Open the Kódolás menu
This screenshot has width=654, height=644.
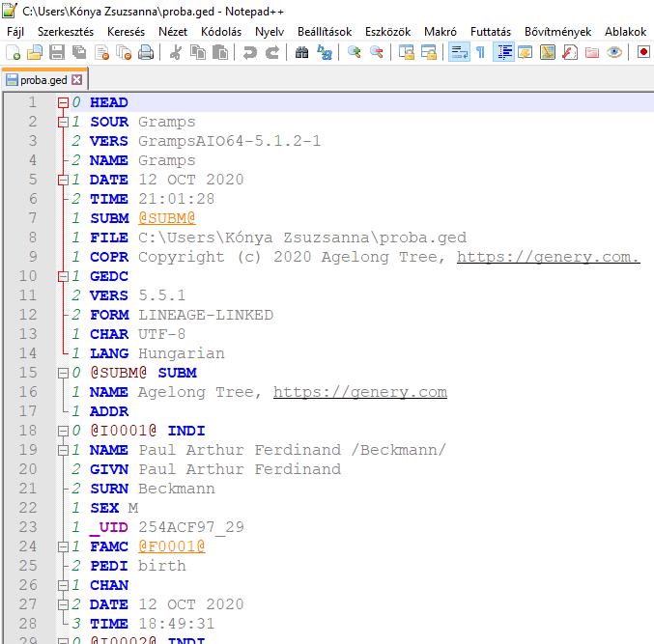(221, 32)
